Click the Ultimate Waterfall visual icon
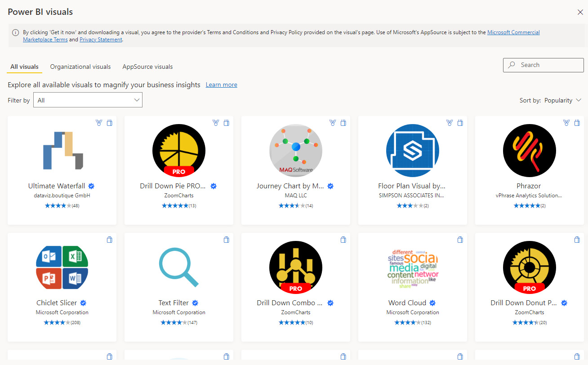 point(62,151)
